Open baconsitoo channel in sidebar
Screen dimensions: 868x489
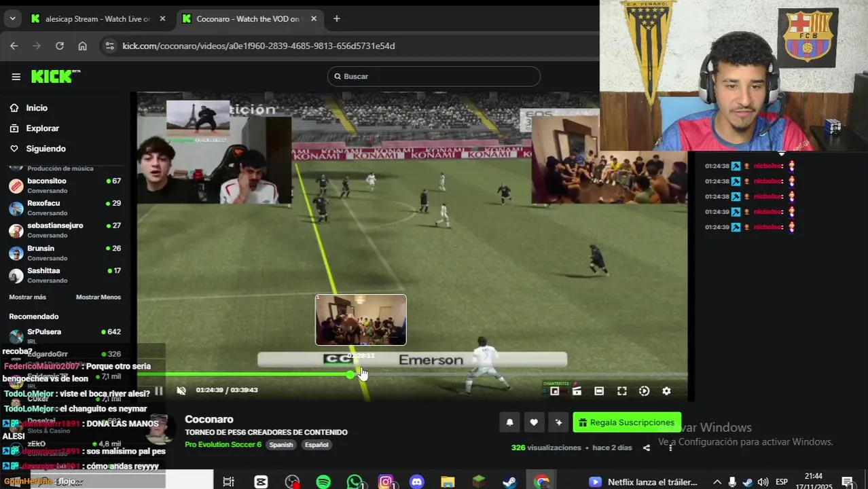(x=65, y=185)
